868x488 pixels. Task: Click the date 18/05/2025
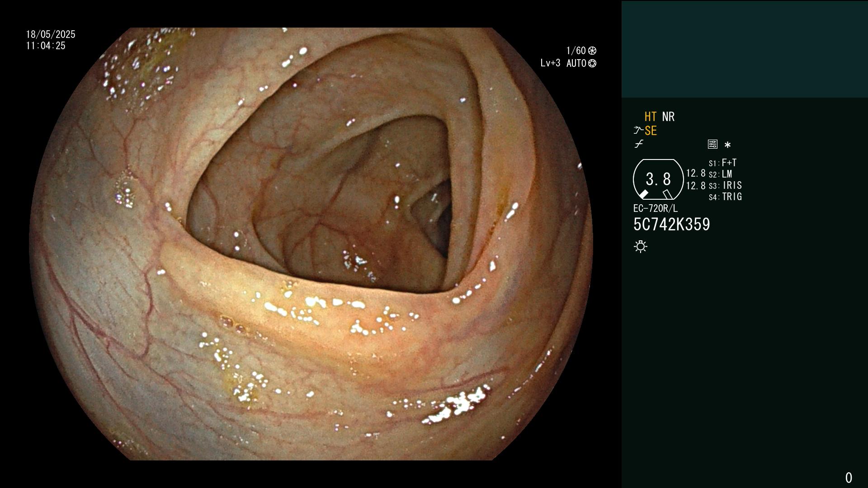point(51,34)
